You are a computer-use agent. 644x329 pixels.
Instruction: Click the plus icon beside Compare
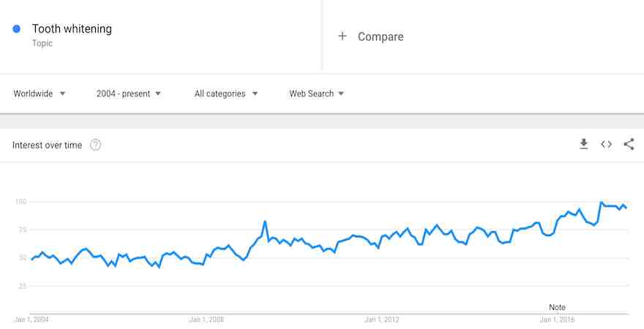pos(342,36)
